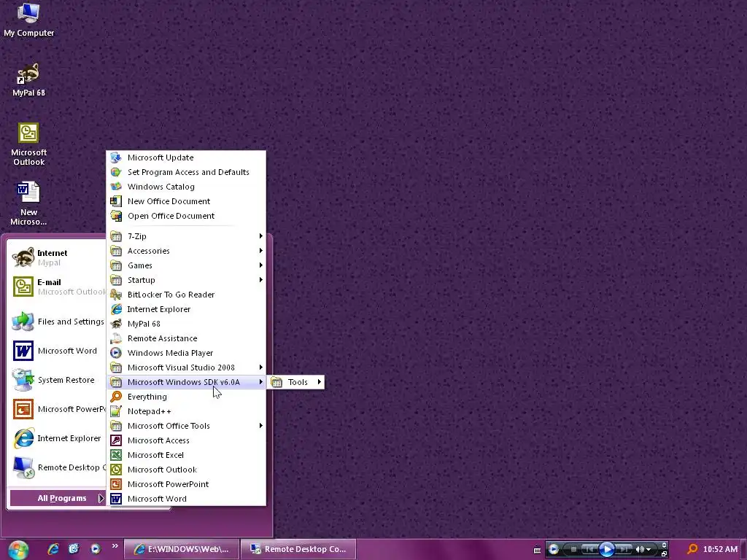Open Microsoft PowerPoint from start menu recent list
The width and height of the screenshot is (747, 560).
pos(57,409)
